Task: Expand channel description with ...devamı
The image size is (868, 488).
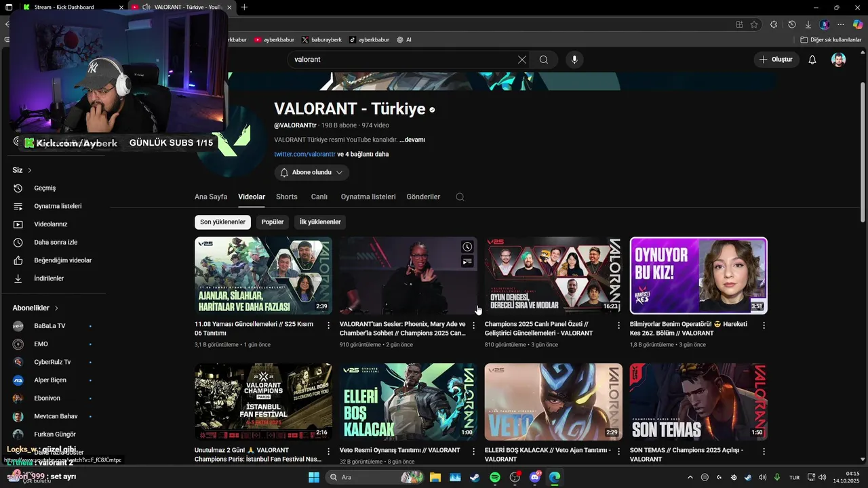Action: (x=412, y=140)
